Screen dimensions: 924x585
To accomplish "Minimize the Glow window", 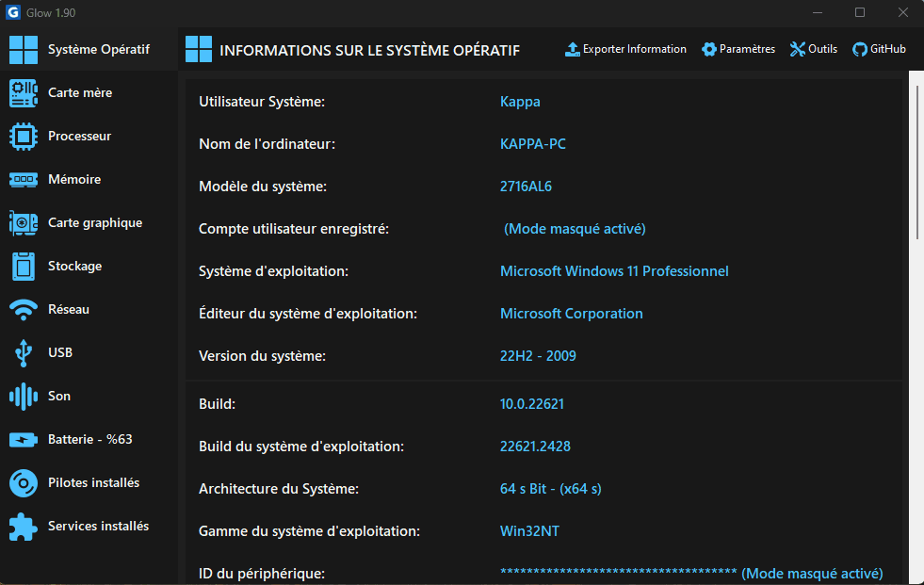I will point(818,12).
